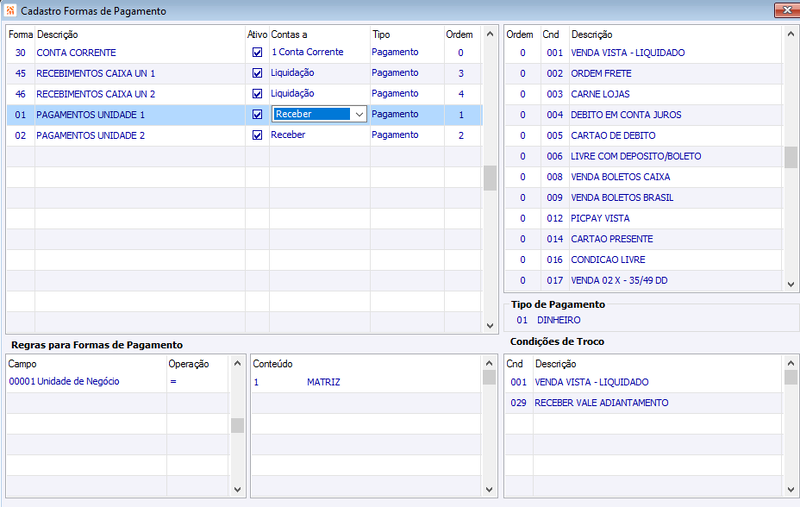Click the Conteúdo column header
The height and width of the screenshot is (507, 800).
coord(272,364)
